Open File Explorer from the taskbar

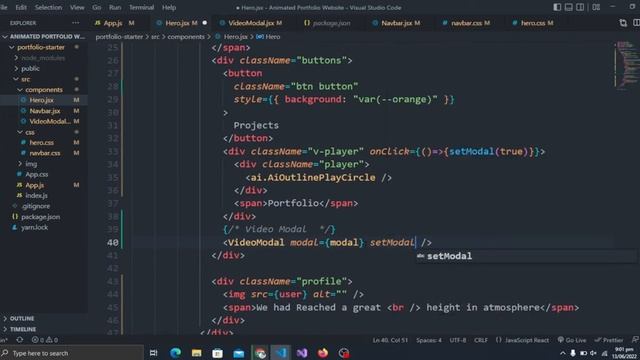197,353
